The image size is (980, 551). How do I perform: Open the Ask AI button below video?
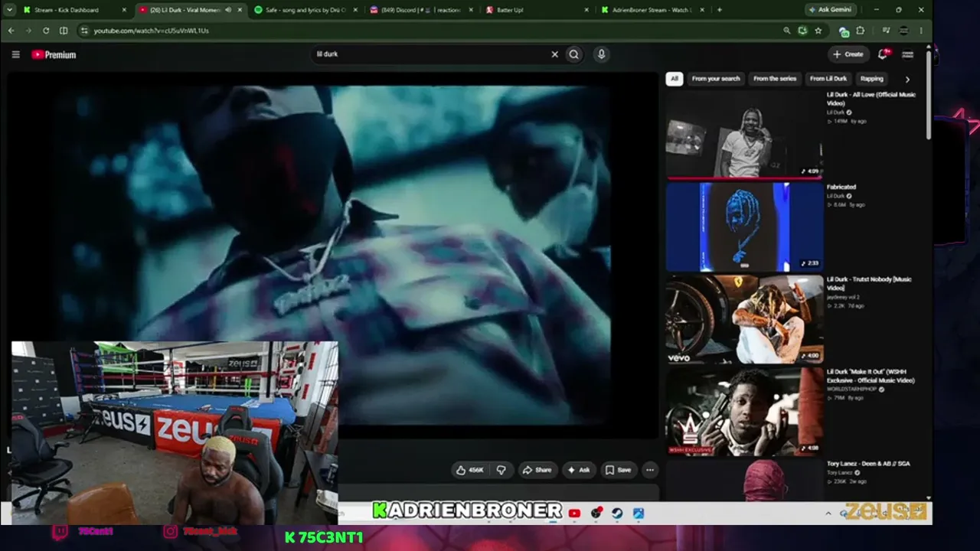tap(578, 470)
